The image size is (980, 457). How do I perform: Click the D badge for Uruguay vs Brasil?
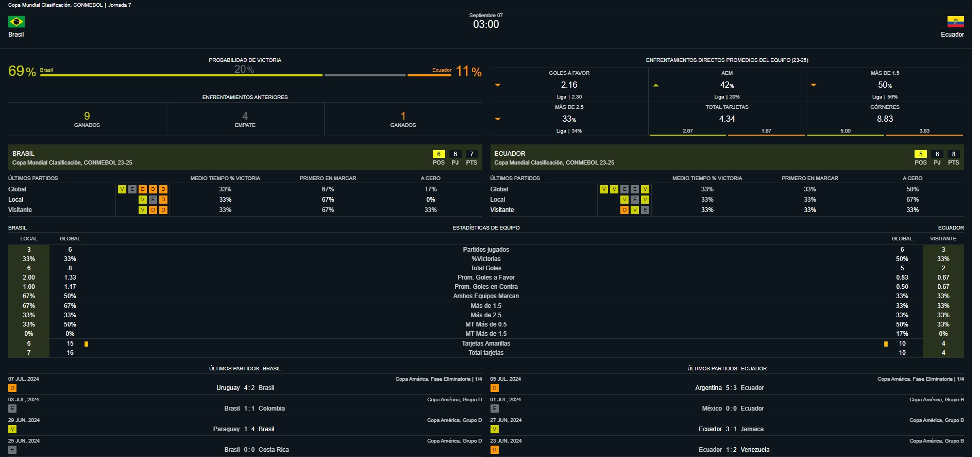point(12,388)
